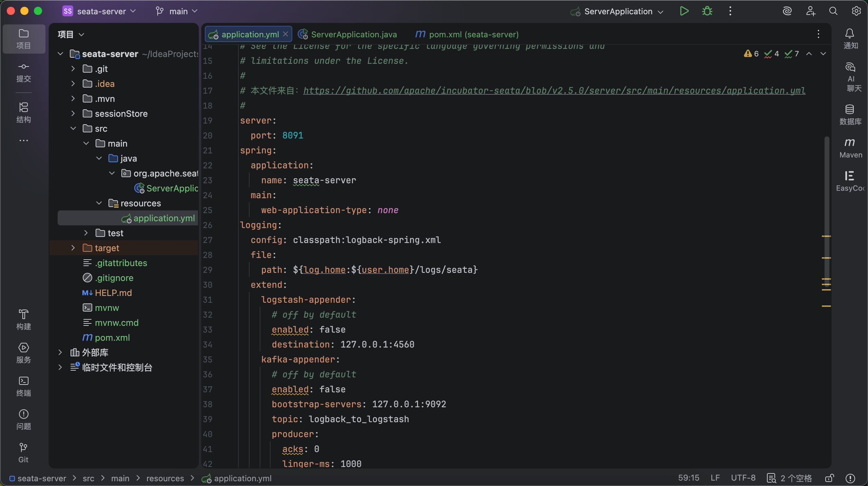The image size is (868, 486).
Task: Start debugging with the bug icon
Action: coord(707,11)
